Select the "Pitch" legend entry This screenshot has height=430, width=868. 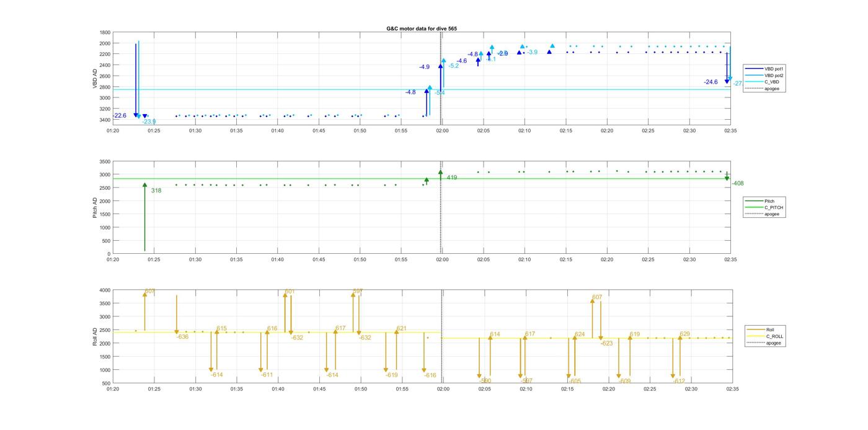[764, 201]
